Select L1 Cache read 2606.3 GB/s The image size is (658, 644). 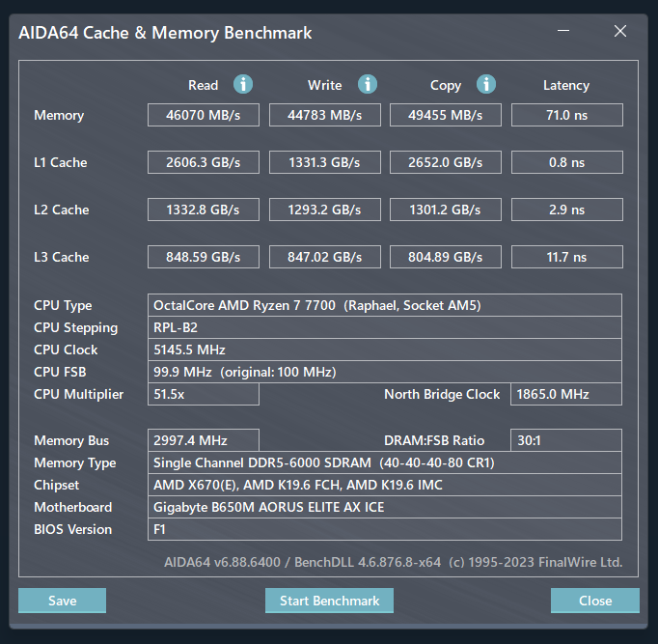click(204, 162)
